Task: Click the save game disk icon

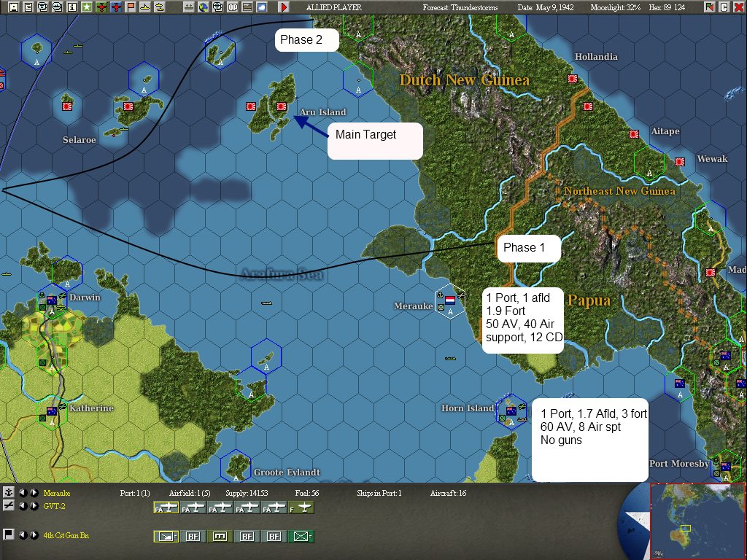Action: coord(14,7)
